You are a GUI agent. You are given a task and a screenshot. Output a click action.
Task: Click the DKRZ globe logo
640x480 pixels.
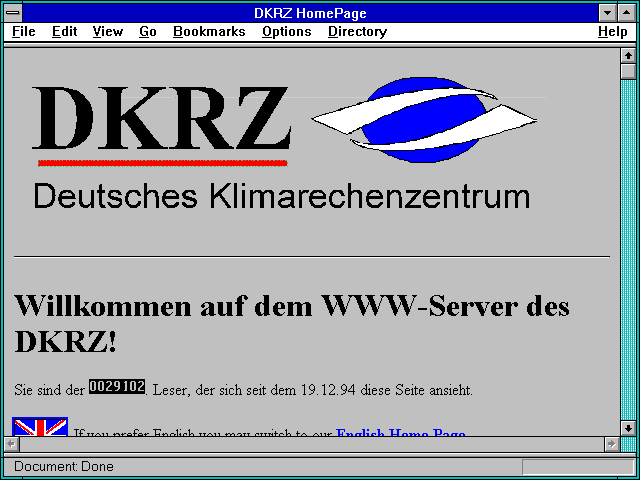[x=424, y=120]
